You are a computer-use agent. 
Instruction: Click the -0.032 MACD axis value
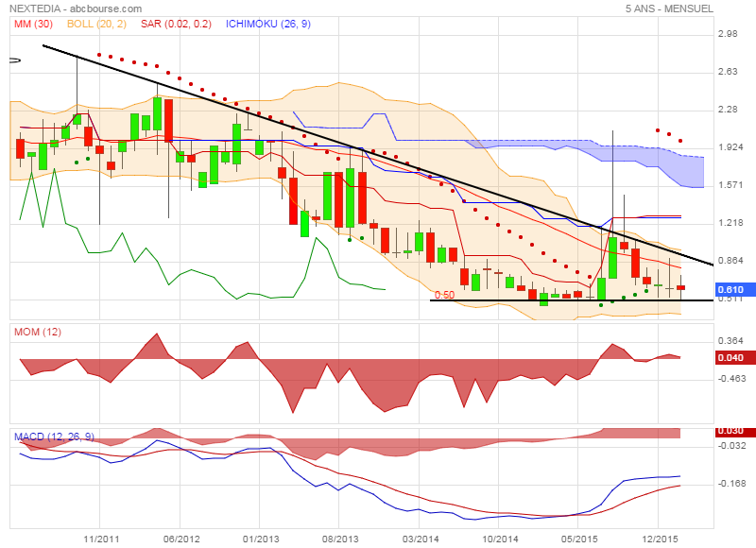731,446
